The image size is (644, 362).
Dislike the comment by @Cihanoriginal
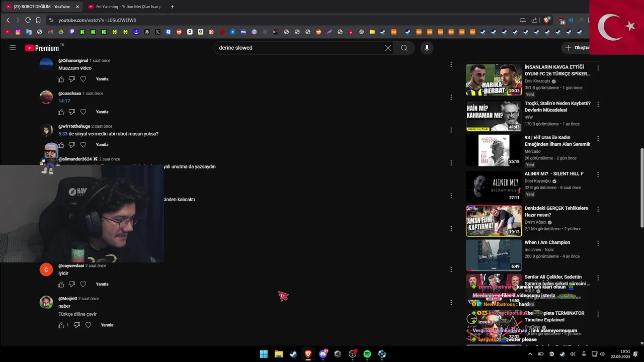pyautogui.click(x=72, y=79)
